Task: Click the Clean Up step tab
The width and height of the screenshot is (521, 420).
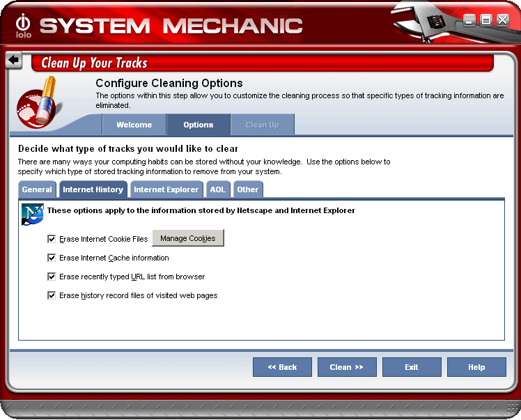Action: click(262, 125)
